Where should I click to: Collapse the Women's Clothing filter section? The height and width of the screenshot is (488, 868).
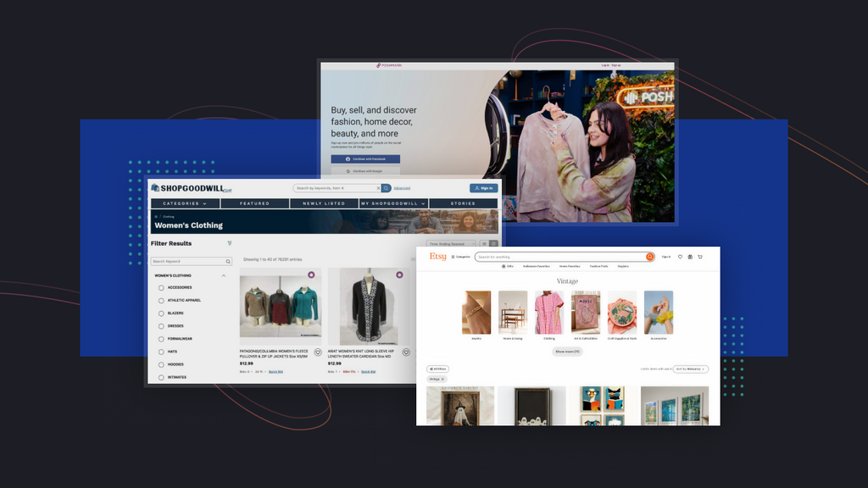[x=224, y=275]
